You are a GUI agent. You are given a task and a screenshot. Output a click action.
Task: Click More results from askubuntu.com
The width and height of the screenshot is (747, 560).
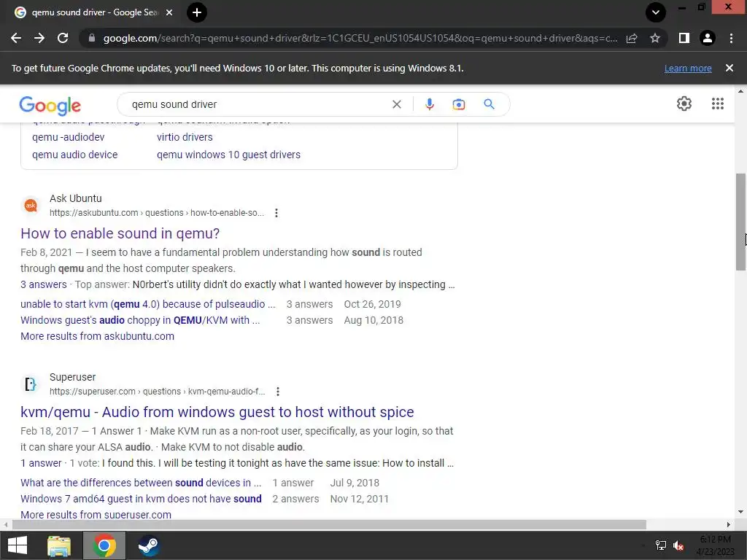tap(97, 336)
